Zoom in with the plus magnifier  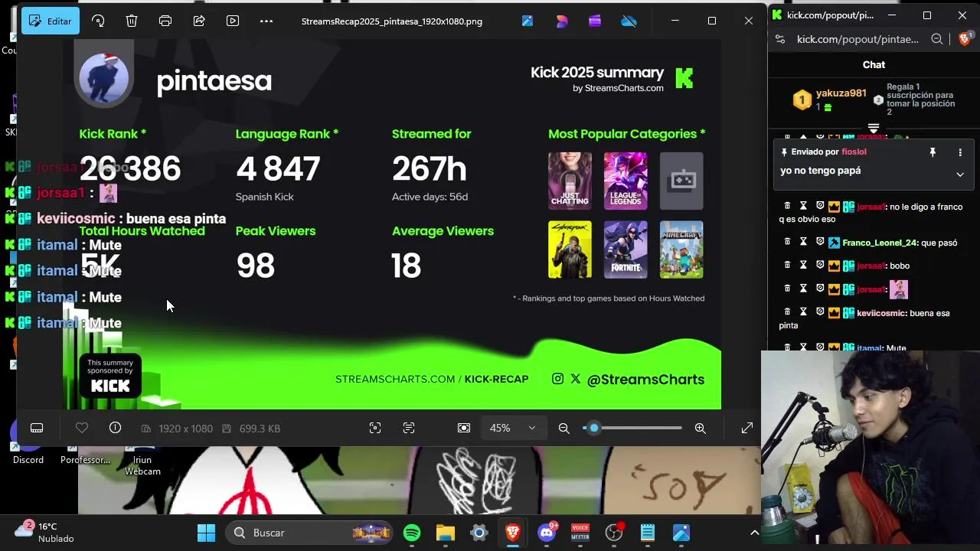coord(700,428)
